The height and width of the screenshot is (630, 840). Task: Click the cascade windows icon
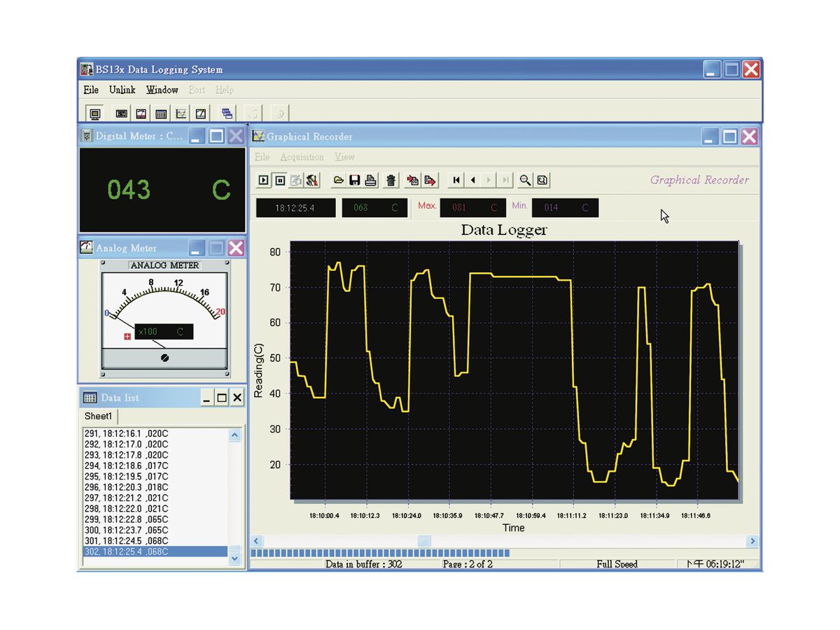pyautogui.click(x=227, y=113)
